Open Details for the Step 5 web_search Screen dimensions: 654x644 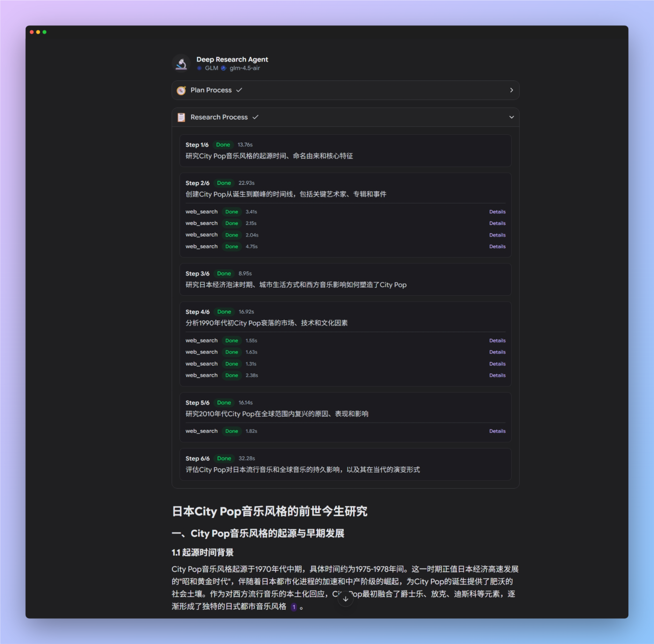pos(497,431)
